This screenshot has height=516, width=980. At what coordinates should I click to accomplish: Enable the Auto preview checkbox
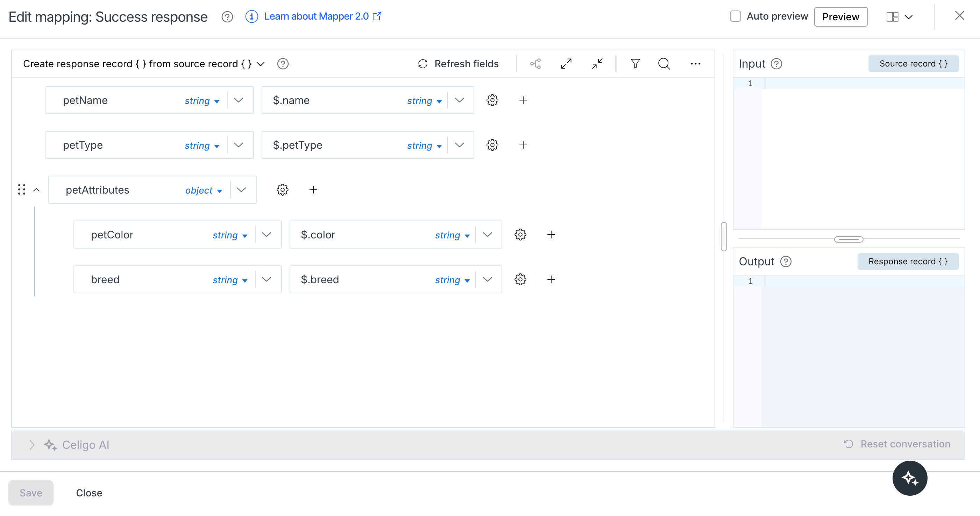pos(735,16)
